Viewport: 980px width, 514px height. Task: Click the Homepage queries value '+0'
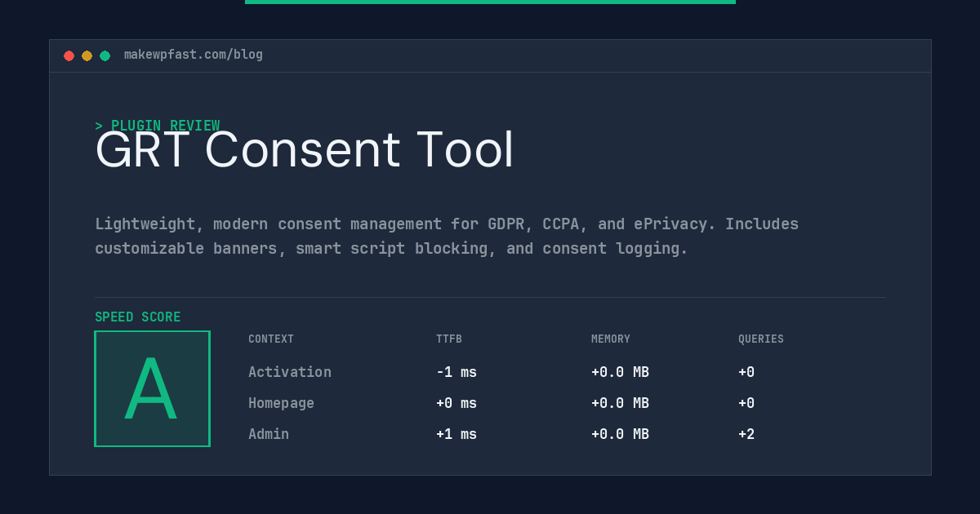tap(746, 403)
